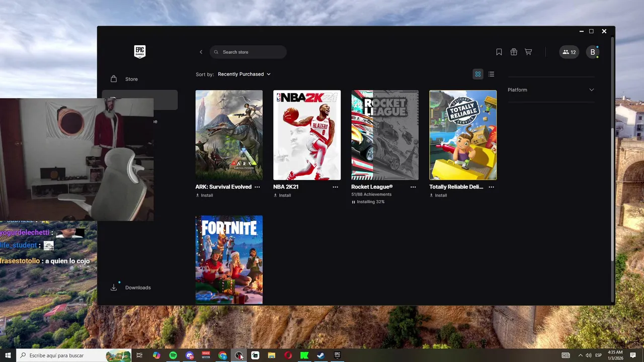Open ARK: Survival Evolved cover art
Image resolution: width=644 pixels, height=362 pixels.
click(x=229, y=135)
